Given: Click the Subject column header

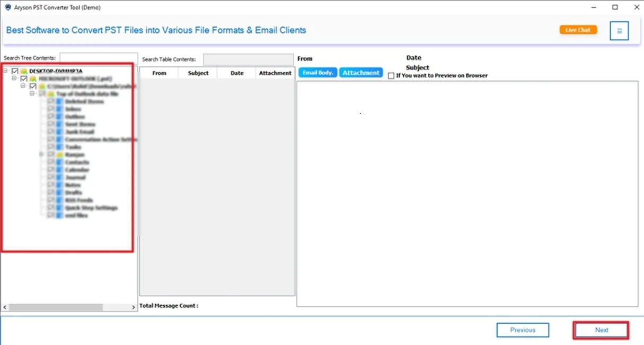Looking at the screenshot, I should [x=198, y=73].
